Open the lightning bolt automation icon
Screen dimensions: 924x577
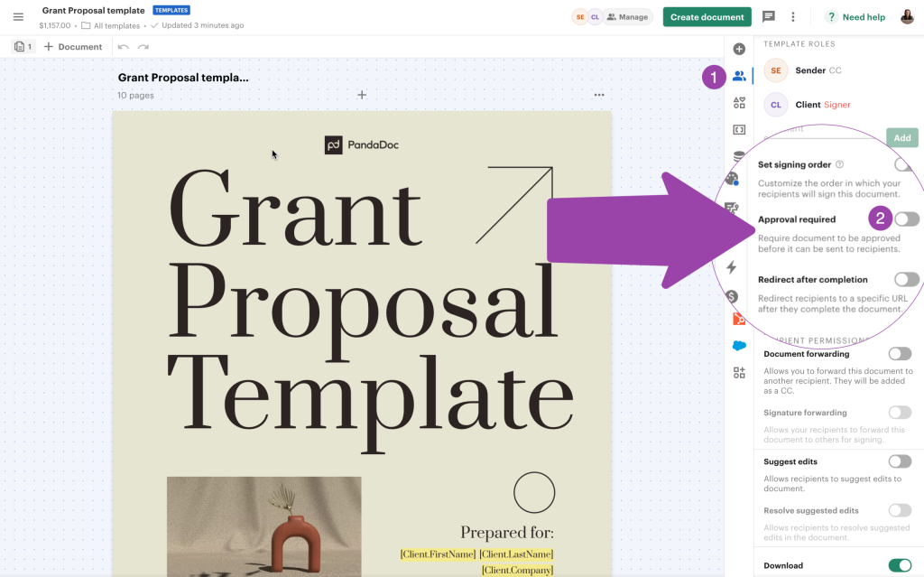pyautogui.click(x=732, y=267)
